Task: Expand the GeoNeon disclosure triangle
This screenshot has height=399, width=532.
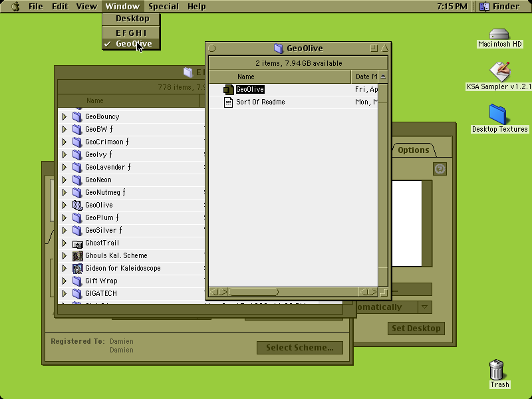Action: pyautogui.click(x=64, y=180)
